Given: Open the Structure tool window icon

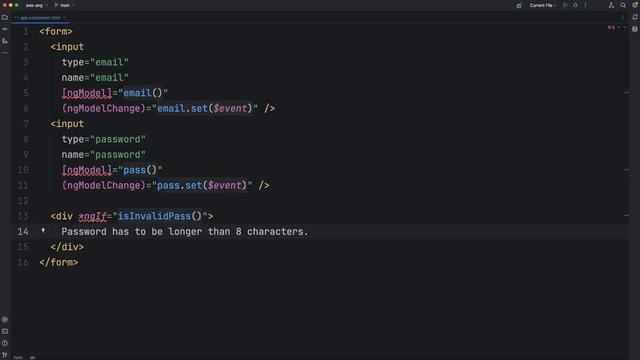Looking at the screenshot, I should (5, 41).
